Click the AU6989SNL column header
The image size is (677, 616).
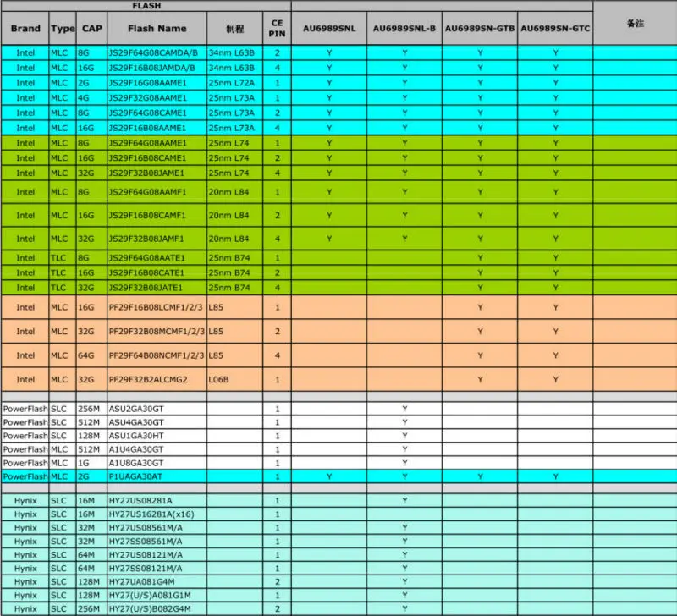tap(329, 29)
